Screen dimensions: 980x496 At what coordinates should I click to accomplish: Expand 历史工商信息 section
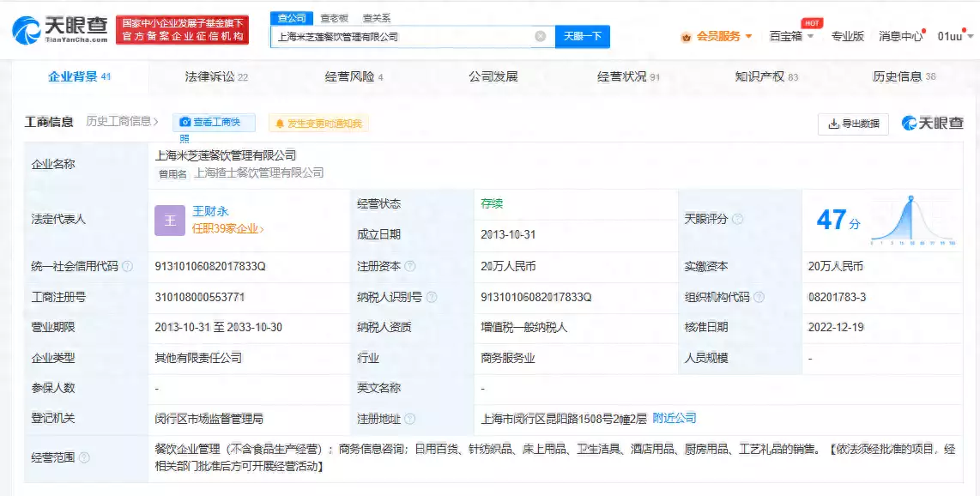pos(123,122)
